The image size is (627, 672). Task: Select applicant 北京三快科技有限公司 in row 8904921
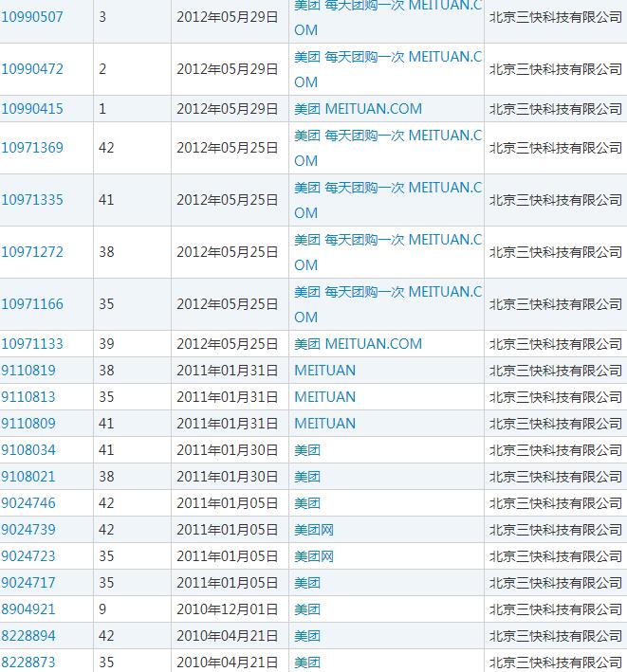click(x=556, y=609)
